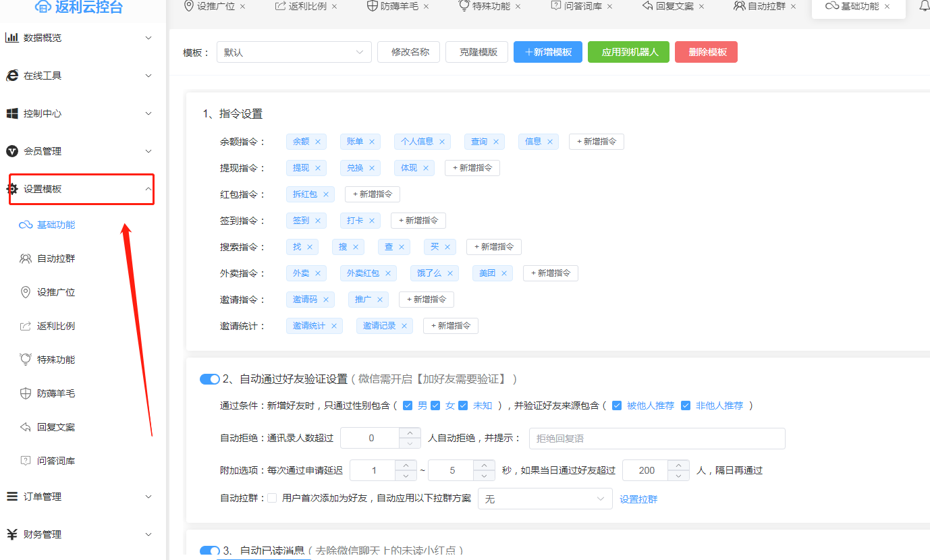Expand the 会员管理 menu
The width and height of the screenshot is (930, 560).
point(148,151)
